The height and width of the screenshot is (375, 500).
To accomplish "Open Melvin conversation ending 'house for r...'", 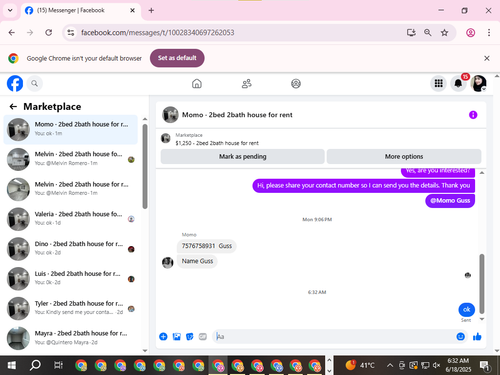I will click(70, 189).
